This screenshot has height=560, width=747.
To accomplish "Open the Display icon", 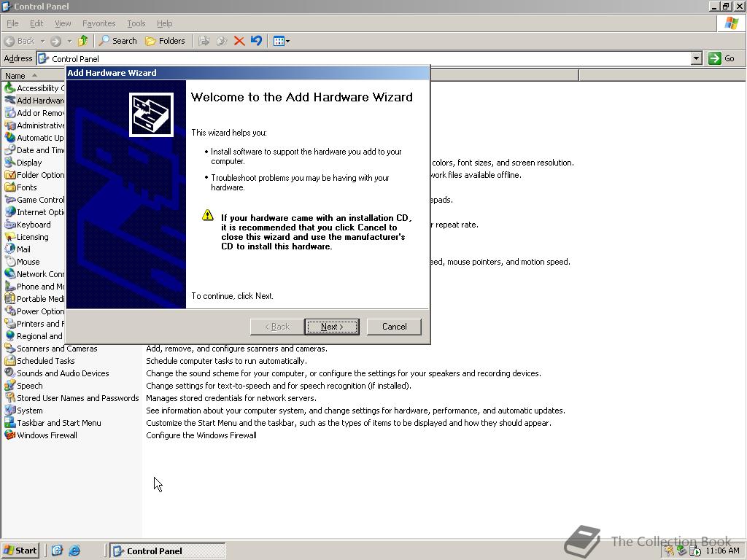I will point(10,163).
